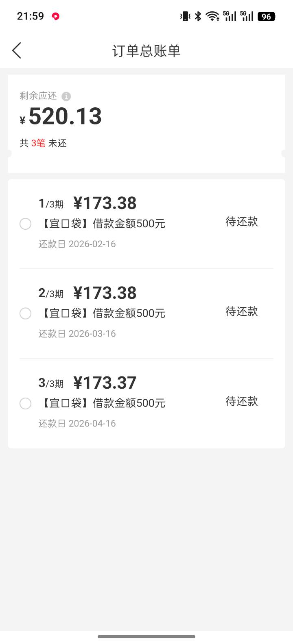This screenshot has width=293, height=644.
Task: Tap the info icon beside 剩余应还
Action: [x=66, y=96]
